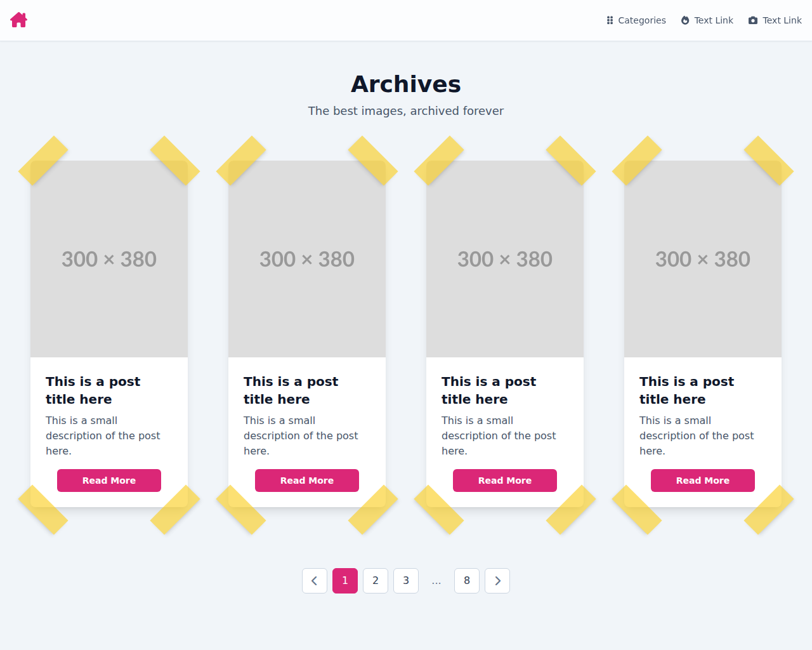This screenshot has height=650, width=812.
Task: Click Read More on the second post card
Action: 306,481
